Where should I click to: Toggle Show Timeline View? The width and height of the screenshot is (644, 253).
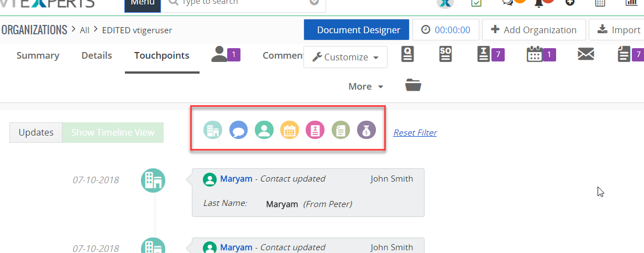[113, 132]
